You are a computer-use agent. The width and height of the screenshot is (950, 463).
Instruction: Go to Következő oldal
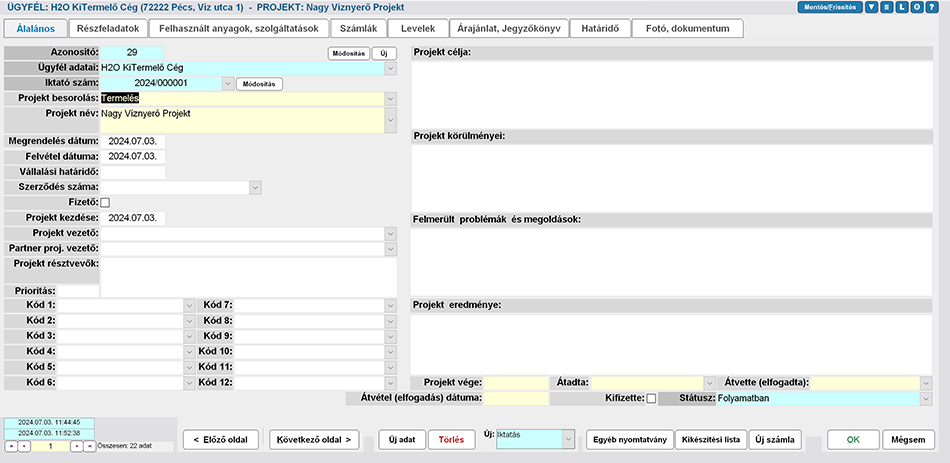[314, 440]
